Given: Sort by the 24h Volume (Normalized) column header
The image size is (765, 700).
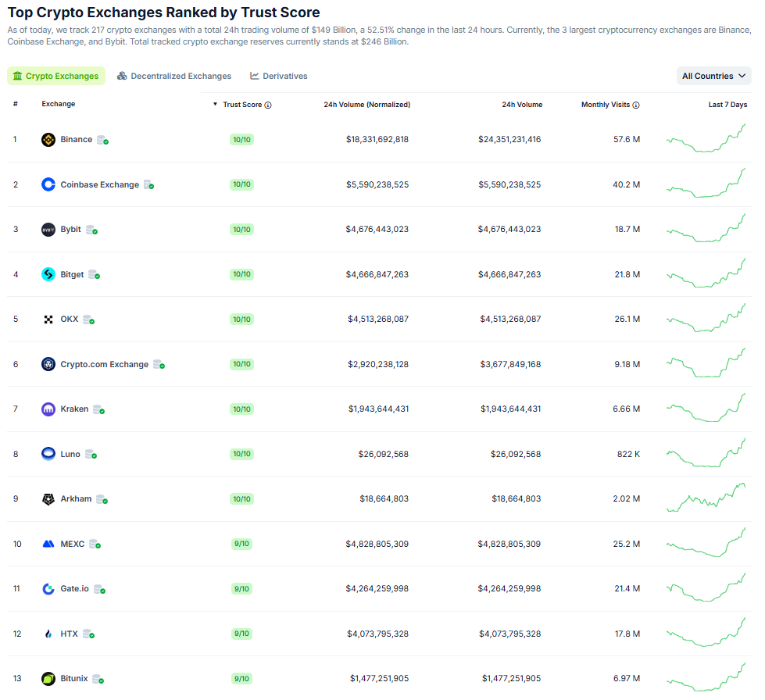Looking at the screenshot, I should [x=367, y=105].
